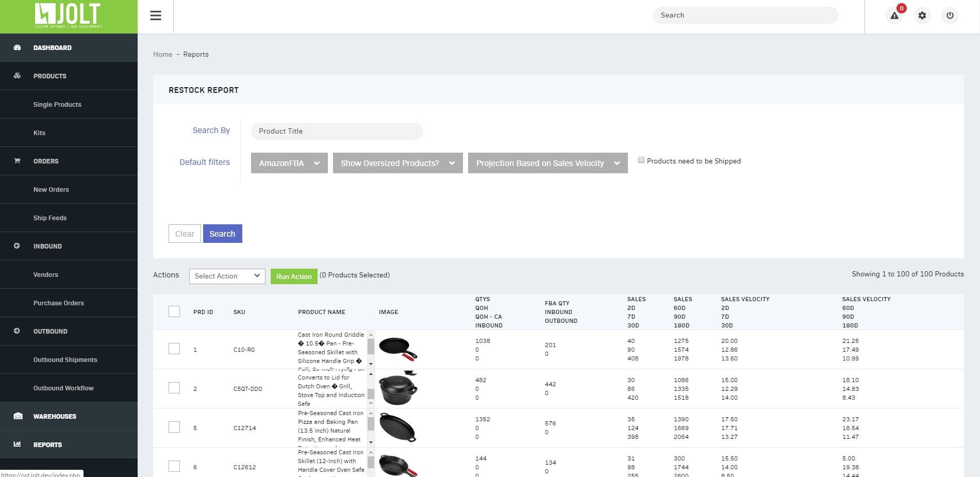Open the Select Action dropdown
Screen dimensions: 980x477
pyautogui.click(x=227, y=276)
